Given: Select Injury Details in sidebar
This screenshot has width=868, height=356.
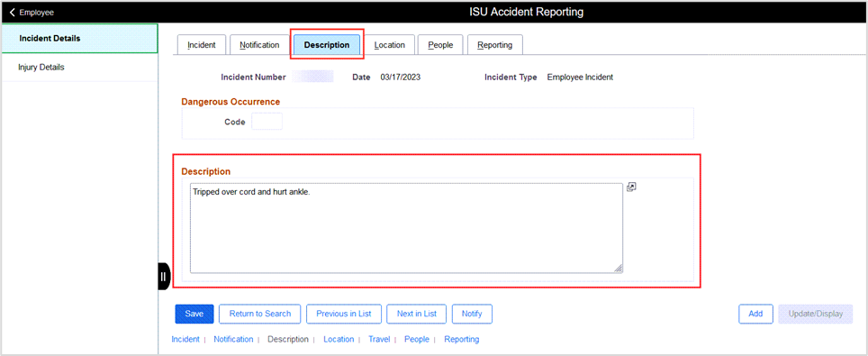Looking at the screenshot, I should click(79, 68).
